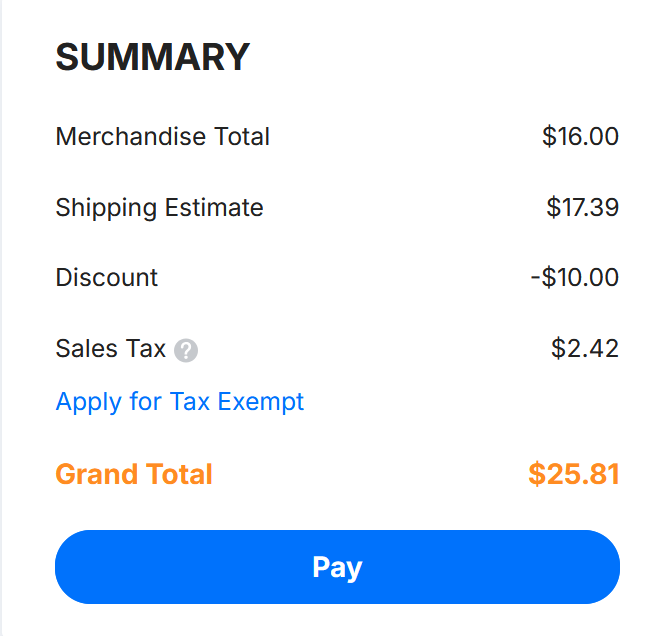The width and height of the screenshot is (667, 636).
Task: Click the $17.39 shipping amount
Action: (582, 208)
